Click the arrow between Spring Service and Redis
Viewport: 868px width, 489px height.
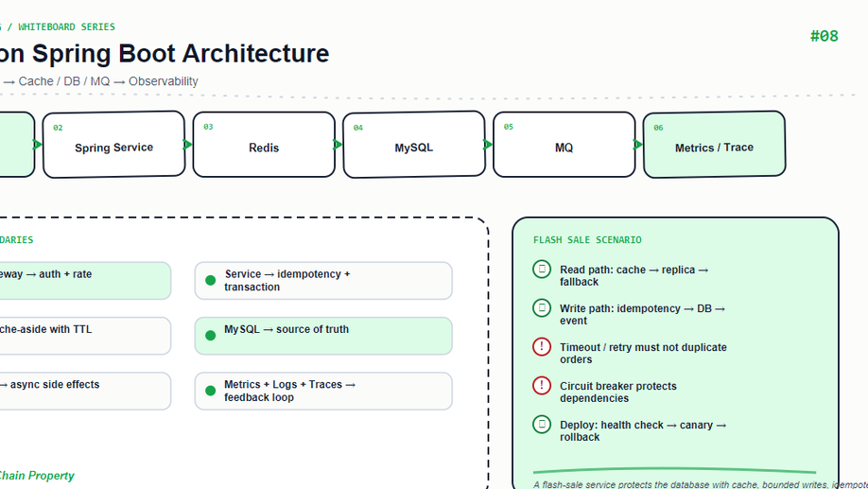(187, 145)
